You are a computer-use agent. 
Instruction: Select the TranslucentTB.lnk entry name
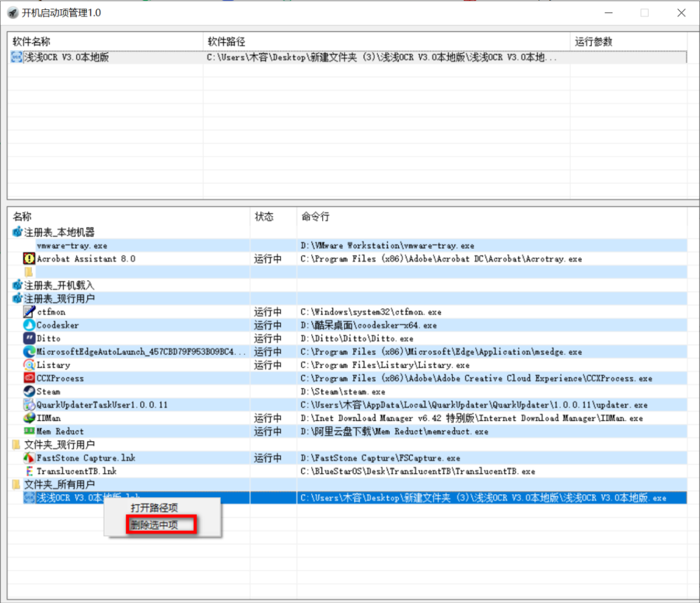76,471
